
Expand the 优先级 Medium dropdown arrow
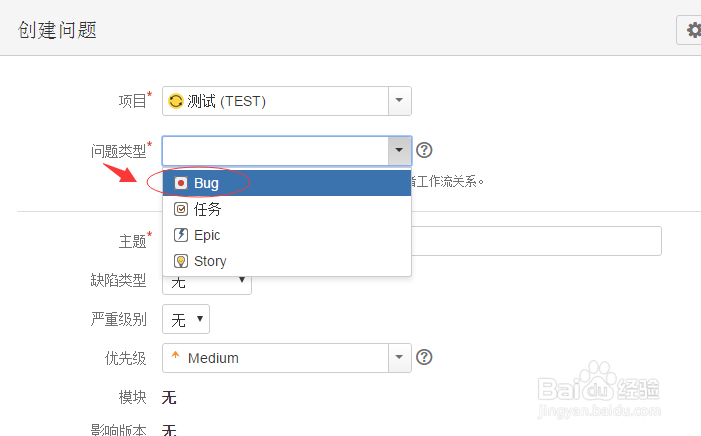(399, 358)
